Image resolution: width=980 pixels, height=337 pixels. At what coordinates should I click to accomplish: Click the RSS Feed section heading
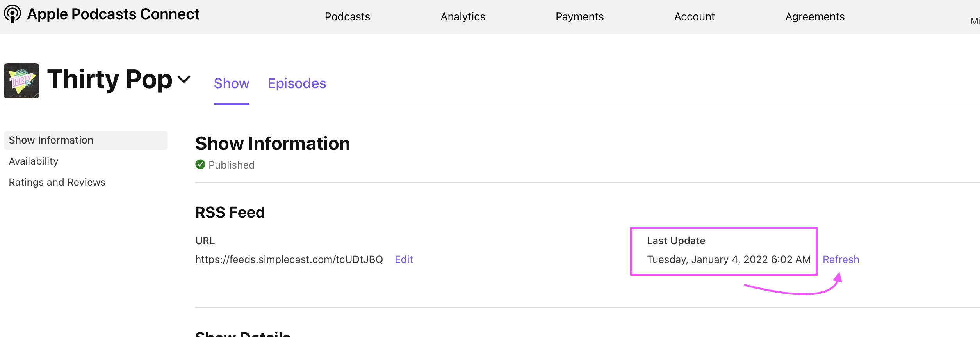(230, 213)
